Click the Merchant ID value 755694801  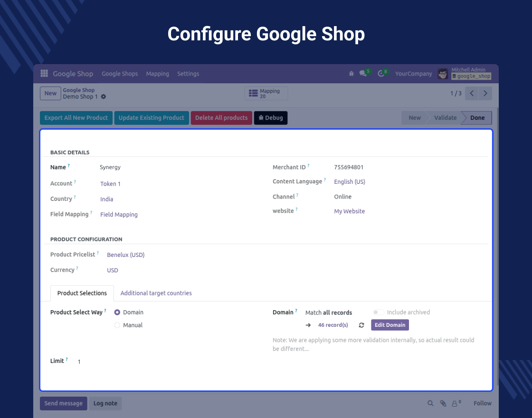(349, 167)
